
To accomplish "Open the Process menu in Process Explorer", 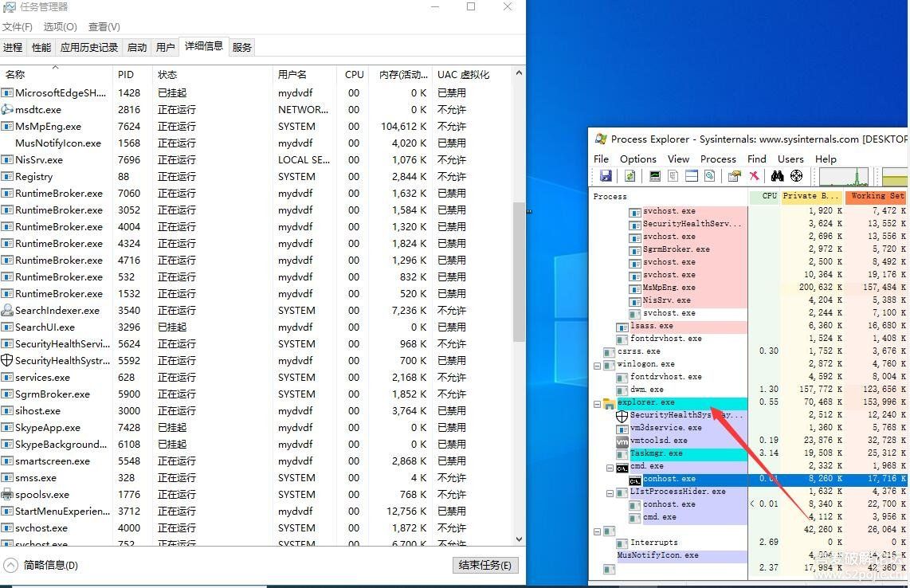I will 718,159.
